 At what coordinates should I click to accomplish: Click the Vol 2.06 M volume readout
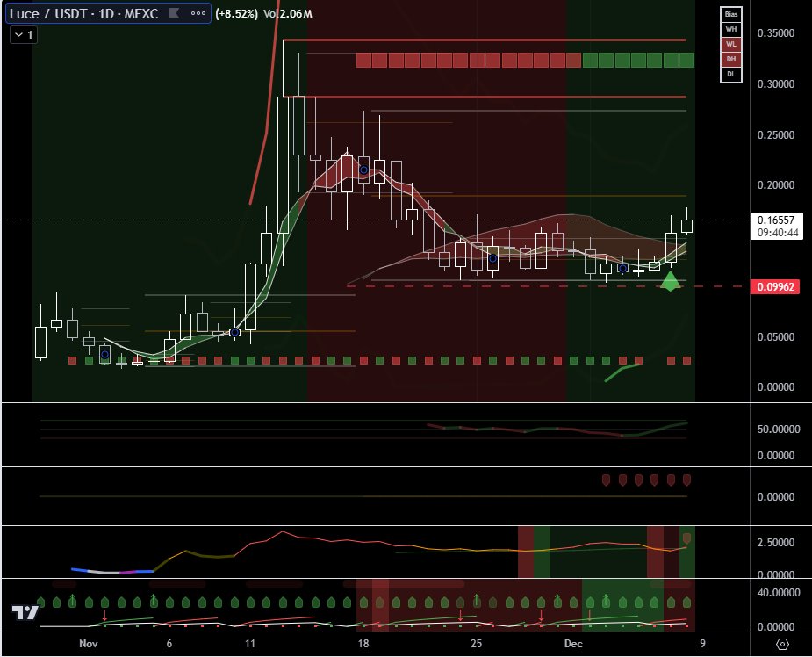(x=288, y=13)
